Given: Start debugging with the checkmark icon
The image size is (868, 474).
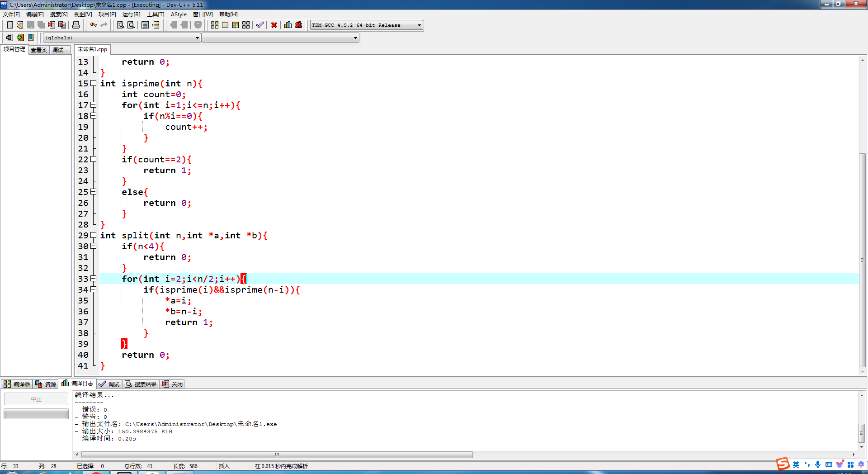Looking at the screenshot, I should tap(259, 25).
